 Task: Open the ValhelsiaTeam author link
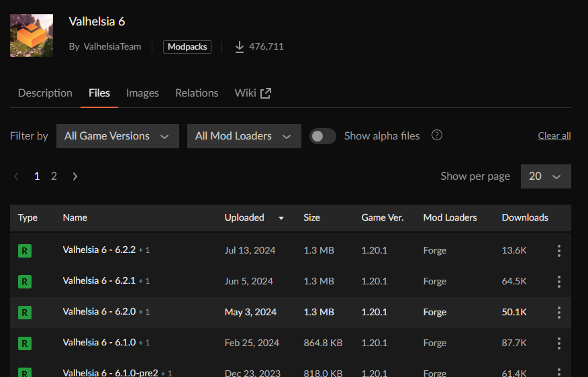pyautogui.click(x=112, y=46)
